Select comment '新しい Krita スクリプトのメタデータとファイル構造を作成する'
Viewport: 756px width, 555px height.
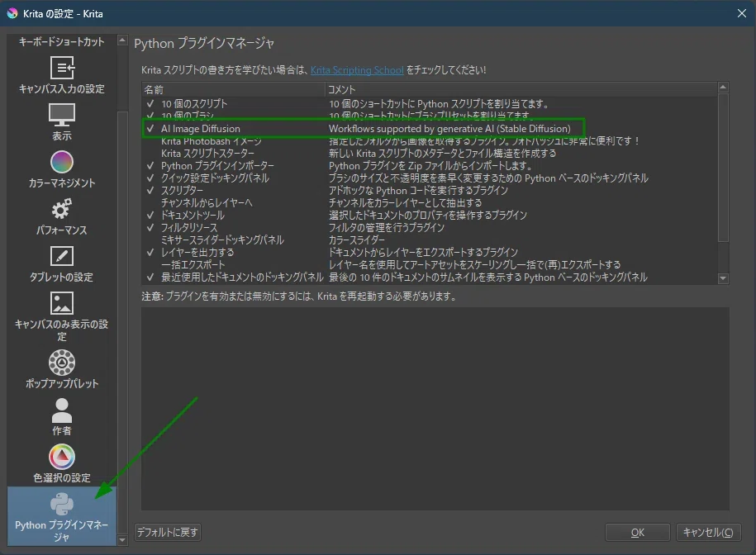443,154
